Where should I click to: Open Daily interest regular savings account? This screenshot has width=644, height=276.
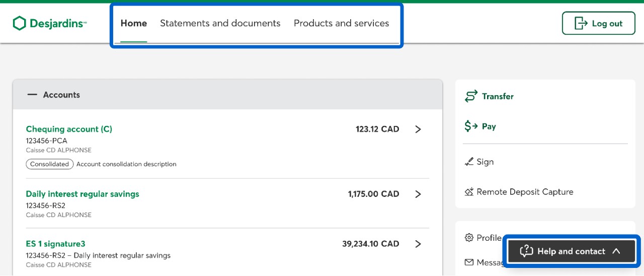tap(83, 194)
